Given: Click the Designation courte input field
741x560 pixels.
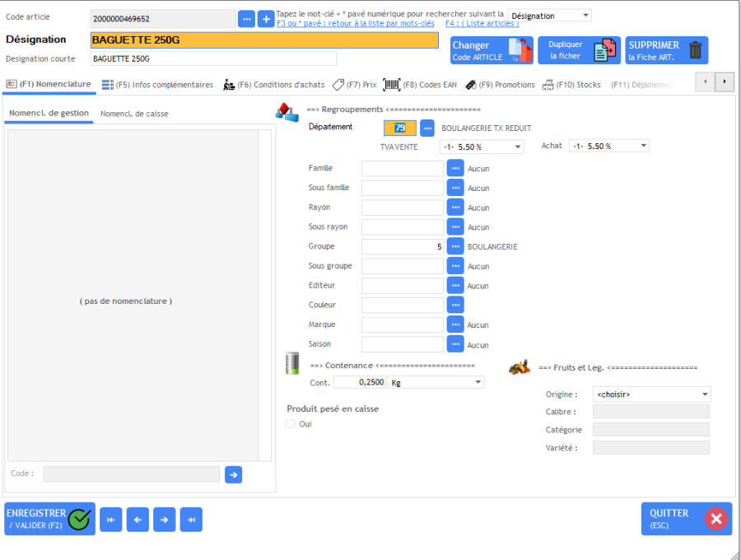Looking at the screenshot, I should click(213, 58).
